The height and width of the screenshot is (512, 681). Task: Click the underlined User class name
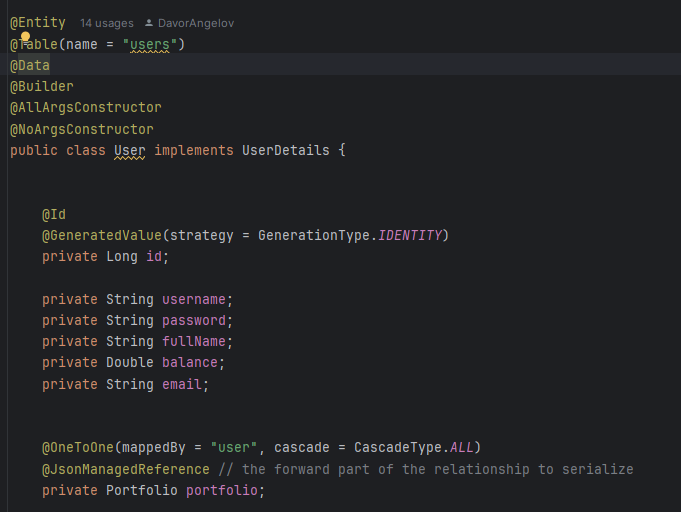click(130, 150)
